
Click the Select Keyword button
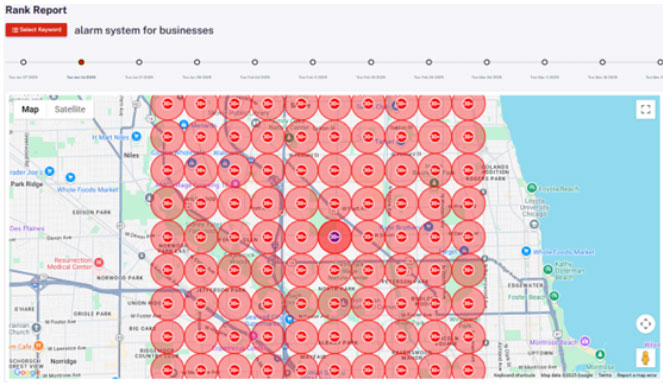(x=36, y=30)
